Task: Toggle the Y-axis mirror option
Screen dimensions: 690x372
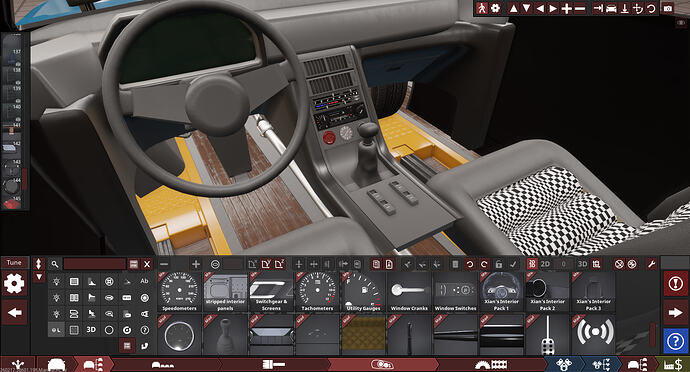Action: (x=266, y=264)
